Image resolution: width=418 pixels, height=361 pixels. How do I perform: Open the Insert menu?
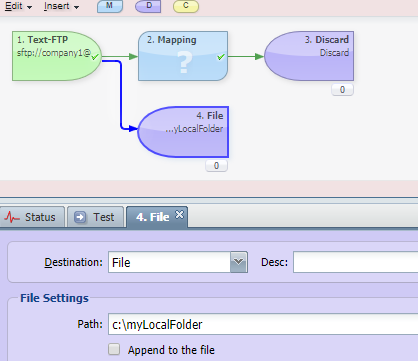[61, 6]
